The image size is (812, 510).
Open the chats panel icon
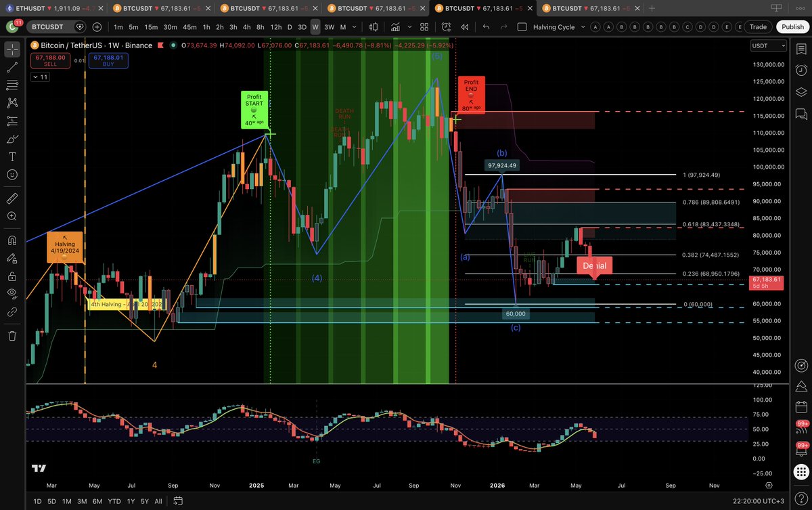(801, 114)
